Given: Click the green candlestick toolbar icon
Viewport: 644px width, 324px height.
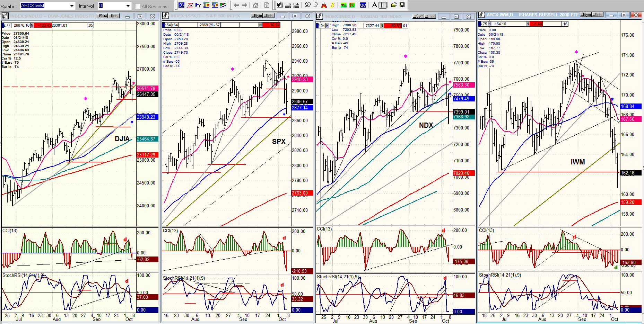Looking at the screenshot, I should click(x=223, y=5).
